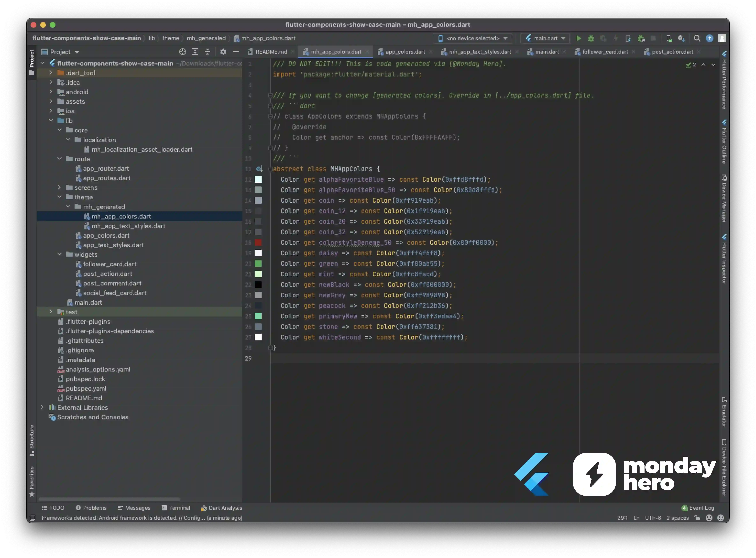Expand the .dart_tool folder
The width and height of the screenshot is (756, 558).
point(51,73)
